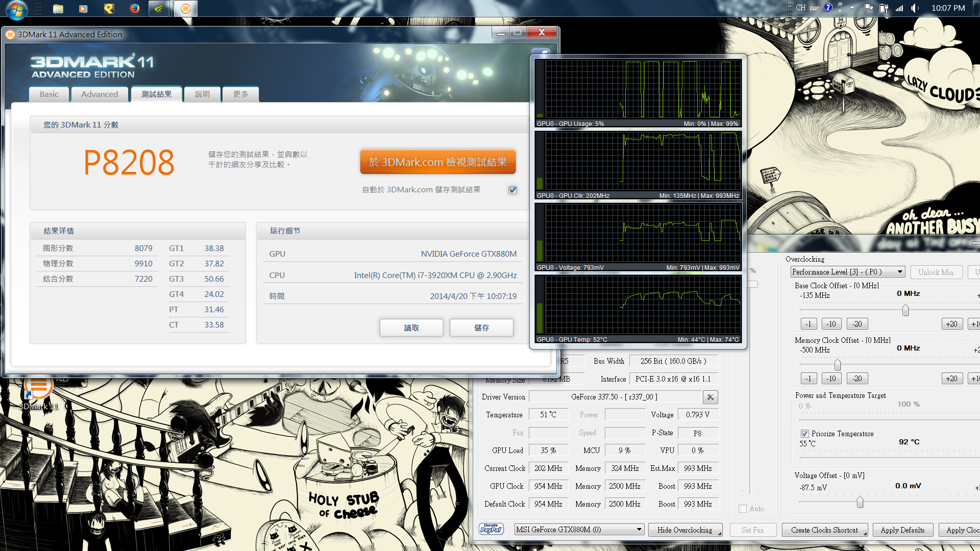Click the Driver Version GeForce 337.50 field

click(615, 397)
